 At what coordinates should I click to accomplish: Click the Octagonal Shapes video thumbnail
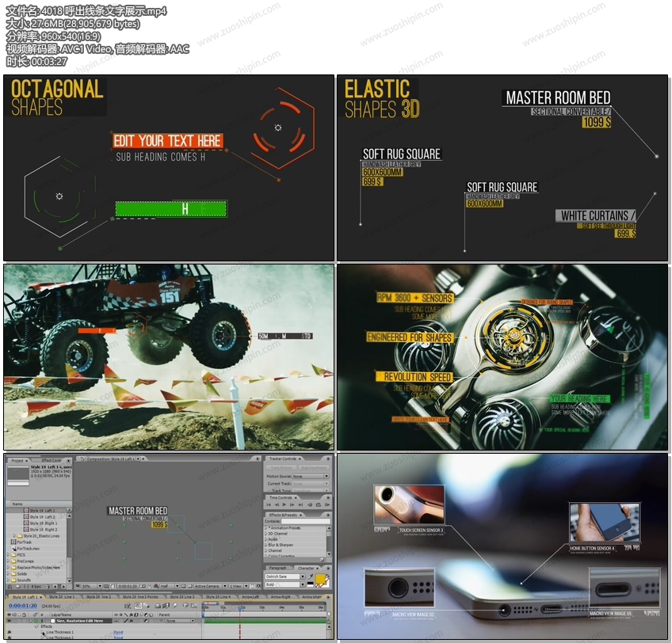[169, 168]
